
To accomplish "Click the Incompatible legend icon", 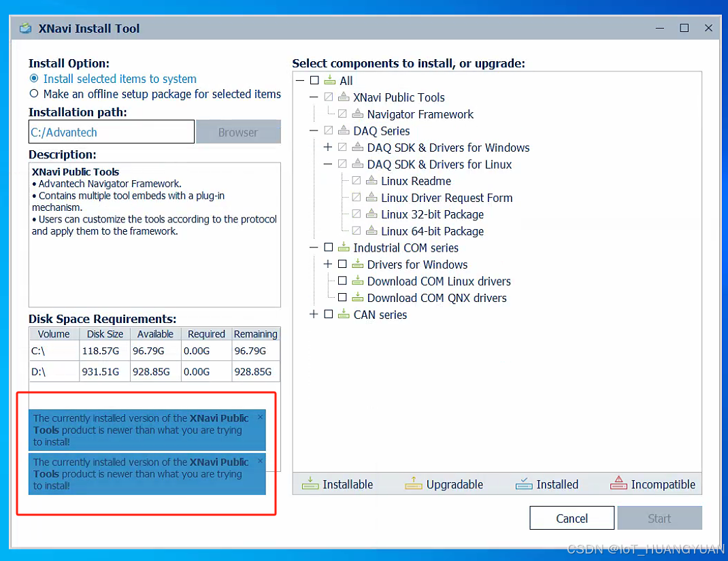I will [619, 484].
